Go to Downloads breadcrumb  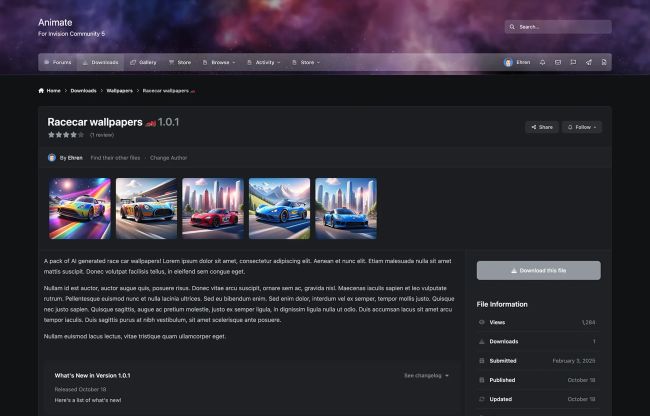(83, 90)
